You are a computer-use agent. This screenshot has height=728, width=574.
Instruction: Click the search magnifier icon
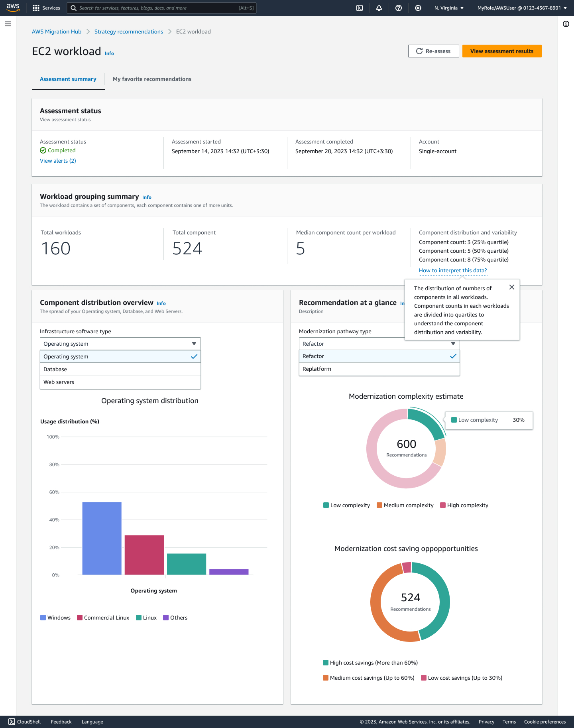[73, 8]
